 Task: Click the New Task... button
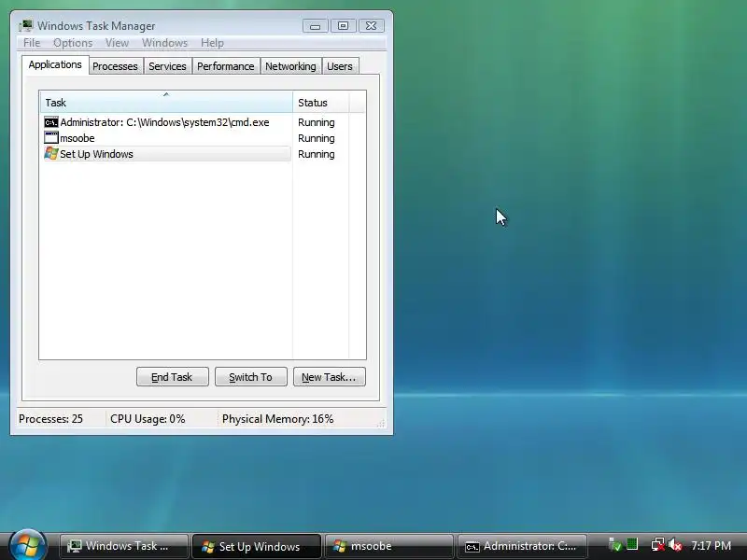click(330, 377)
